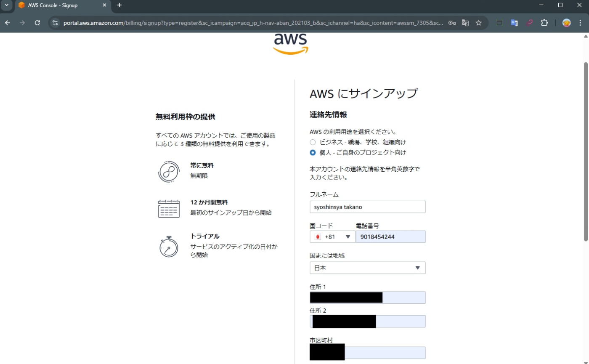Click the 12 か月間無料 text

209,202
